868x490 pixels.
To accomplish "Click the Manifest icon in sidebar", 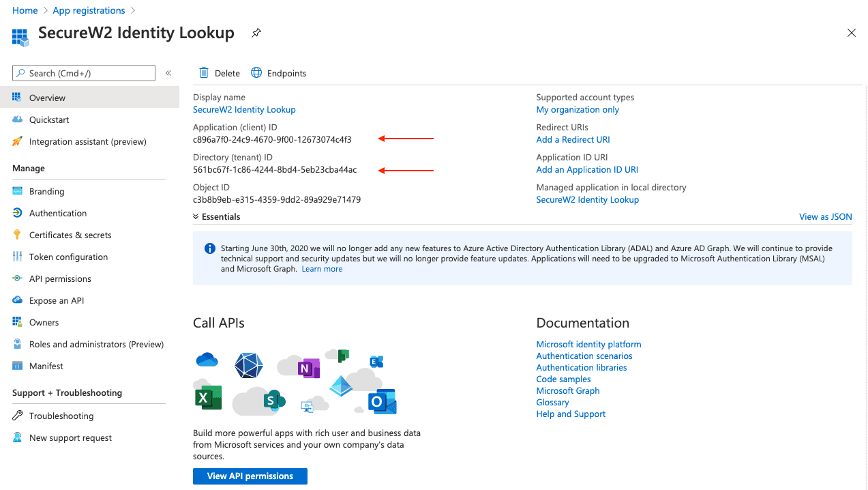I will 17,366.
